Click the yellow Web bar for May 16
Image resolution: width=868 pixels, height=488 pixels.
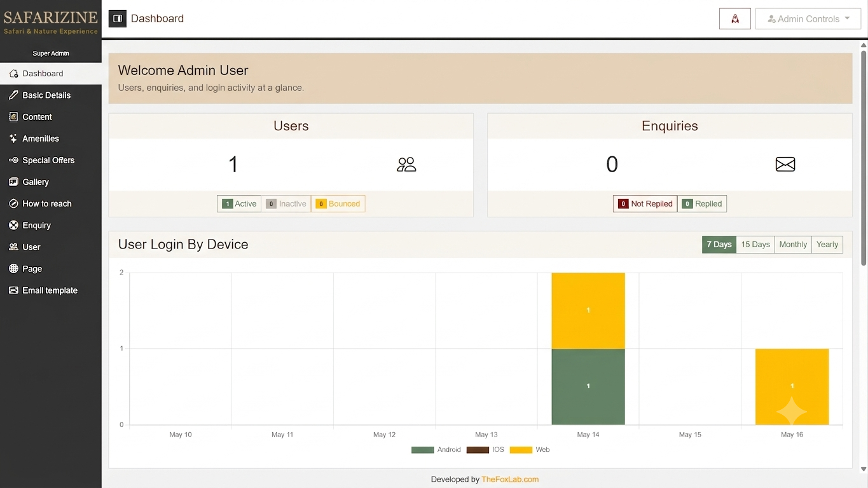click(x=792, y=387)
